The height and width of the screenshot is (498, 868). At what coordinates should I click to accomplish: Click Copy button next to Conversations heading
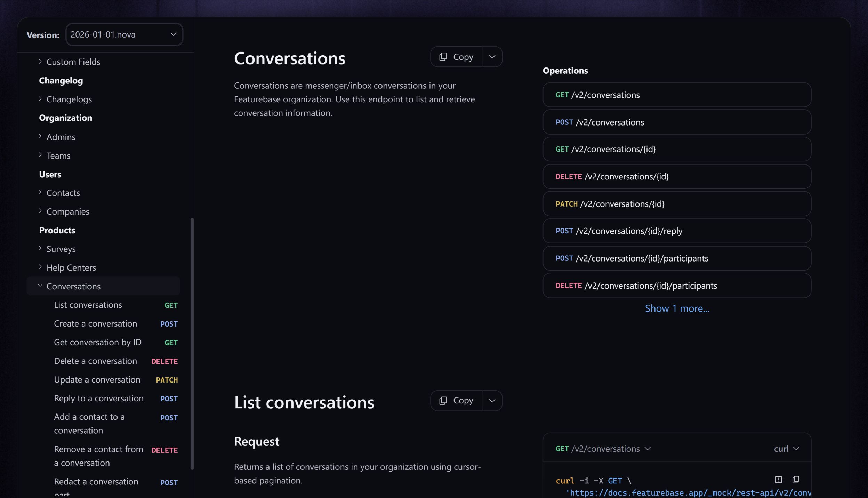coord(456,57)
